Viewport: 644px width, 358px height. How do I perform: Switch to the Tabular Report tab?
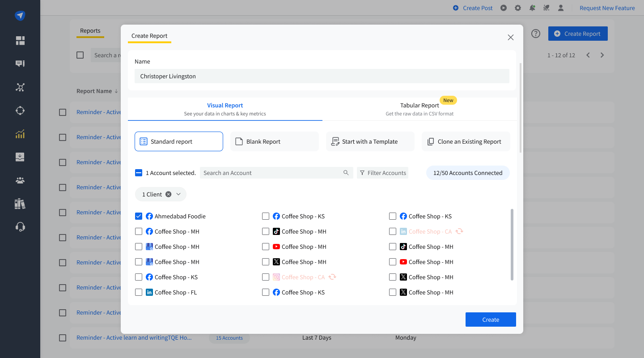[x=419, y=109]
